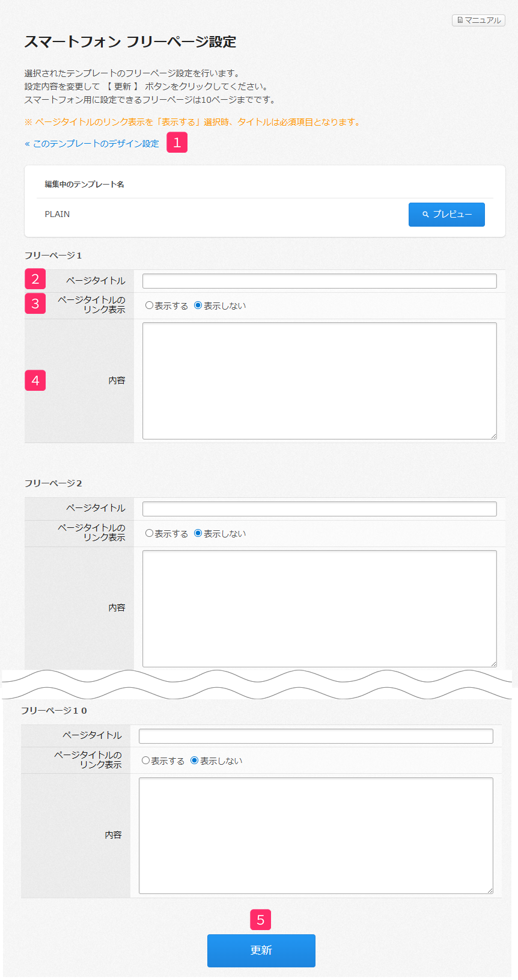Focus フリーページ1 page title input

click(x=319, y=281)
